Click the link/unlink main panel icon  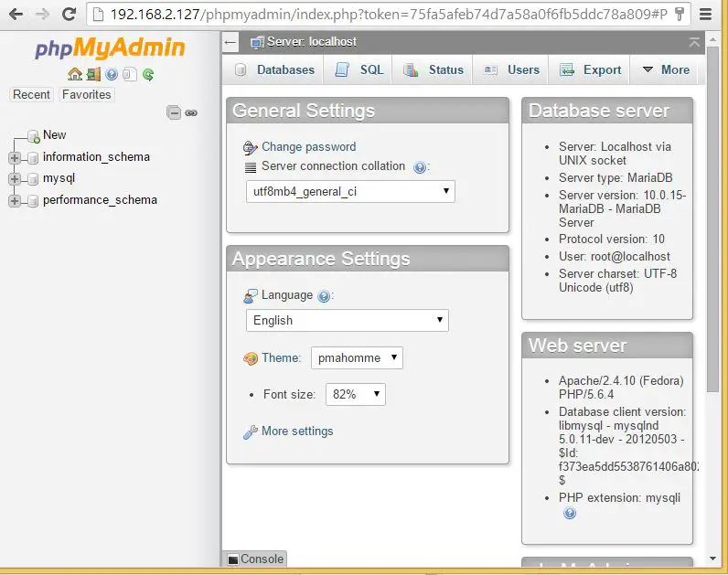coord(191,112)
